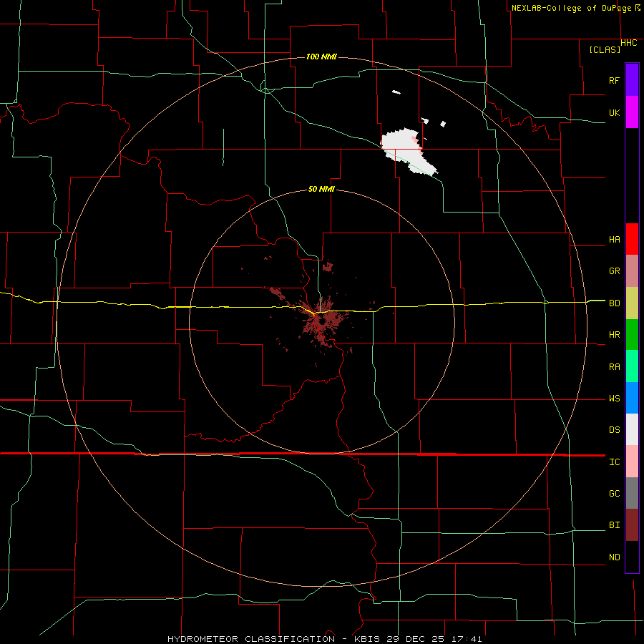The width and height of the screenshot is (644, 644).
Task: Click the RF purple legend swatch
Action: (x=632, y=80)
